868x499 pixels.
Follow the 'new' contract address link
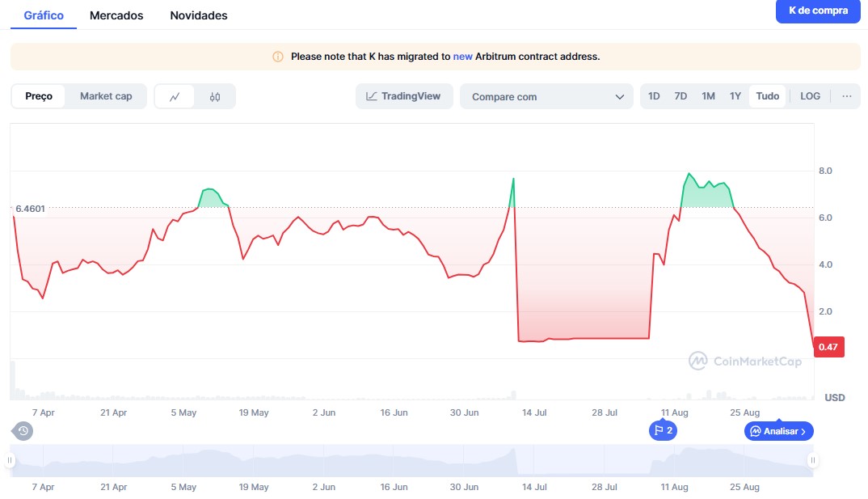click(x=462, y=57)
